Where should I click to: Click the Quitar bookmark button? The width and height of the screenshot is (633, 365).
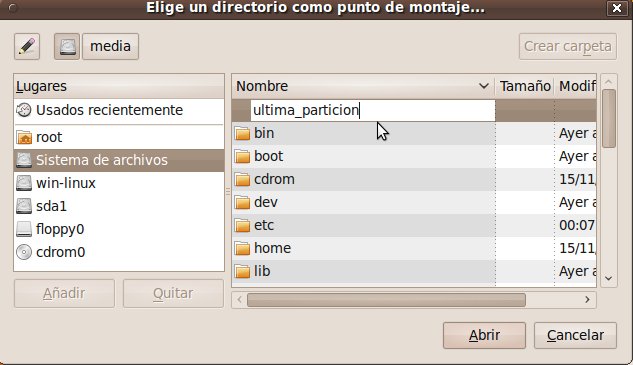(173, 294)
